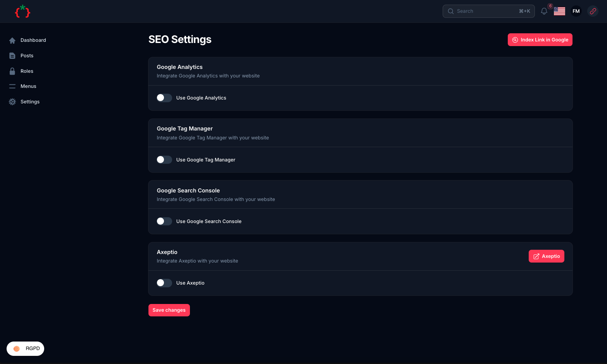Click the ⌘+K shortcut hint
The height and width of the screenshot is (364, 607).
[524, 11]
